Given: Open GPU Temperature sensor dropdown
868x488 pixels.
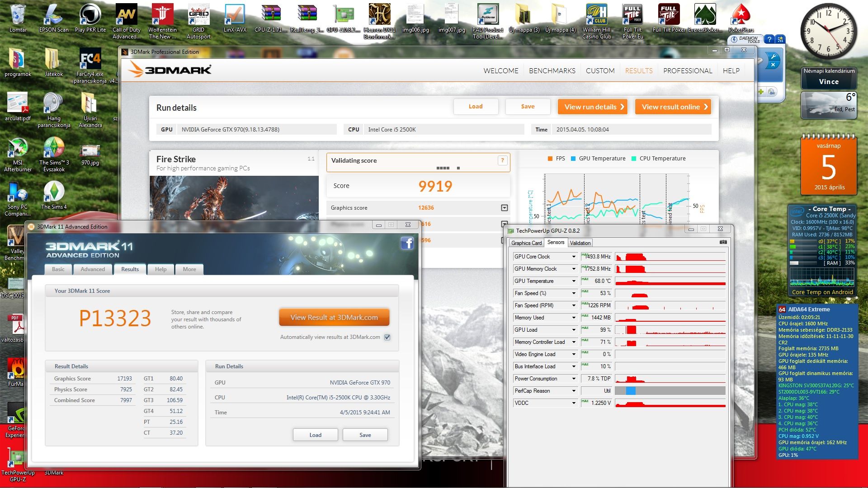Looking at the screenshot, I should click(x=574, y=281).
